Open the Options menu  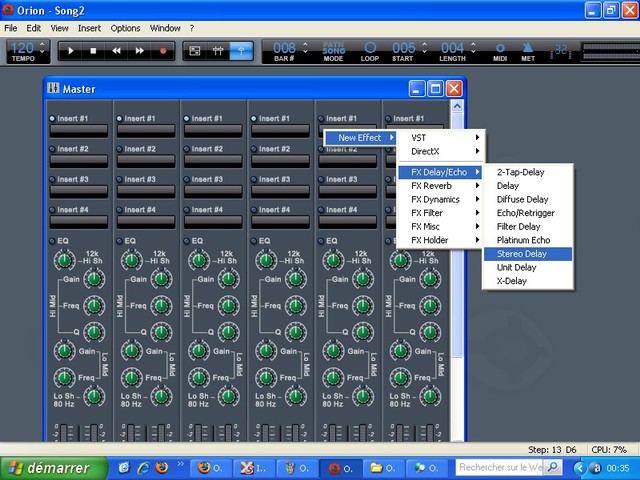[125, 28]
